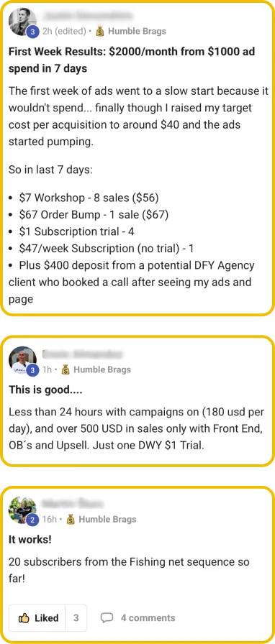
Task: Open Humble Brags category from second post
Action: (102, 370)
